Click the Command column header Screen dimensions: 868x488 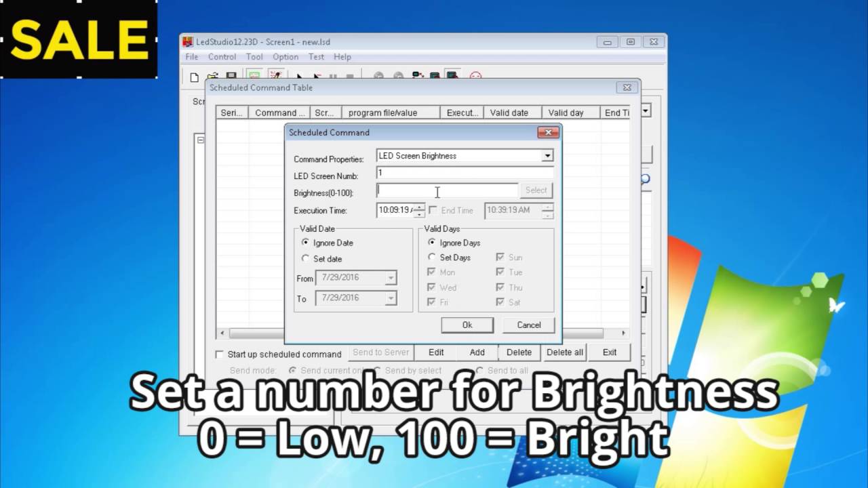coord(279,113)
